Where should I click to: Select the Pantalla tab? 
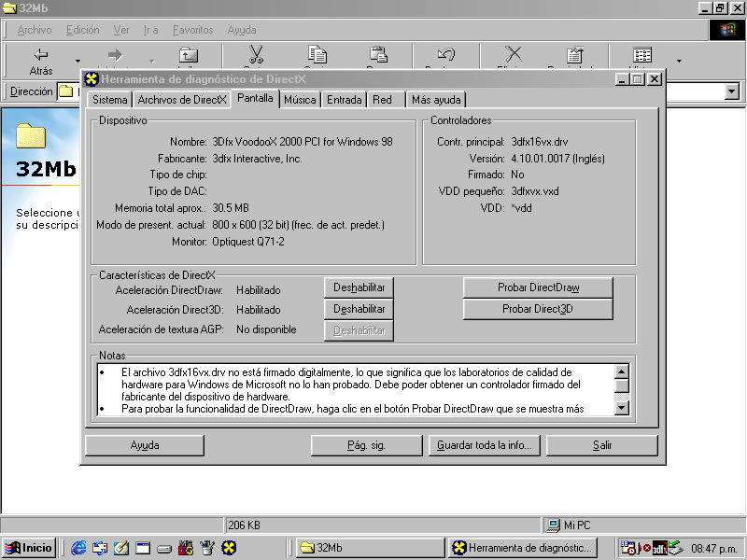click(255, 98)
